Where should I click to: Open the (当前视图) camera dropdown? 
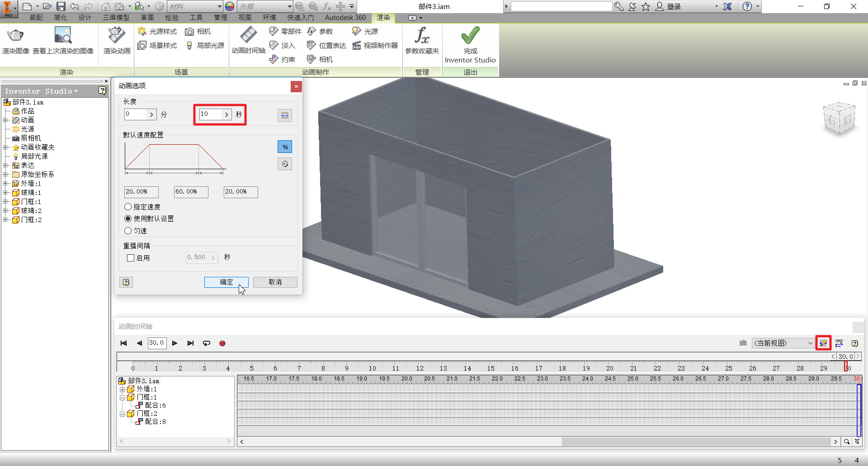tap(783, 343)
